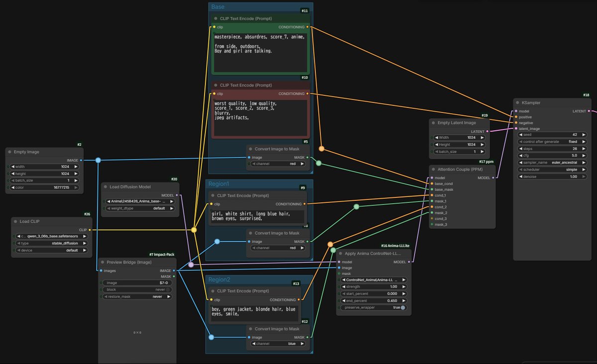Screen dimensions: 597x364
Task: Select the Base group title
Action: (x=218, y=7)
